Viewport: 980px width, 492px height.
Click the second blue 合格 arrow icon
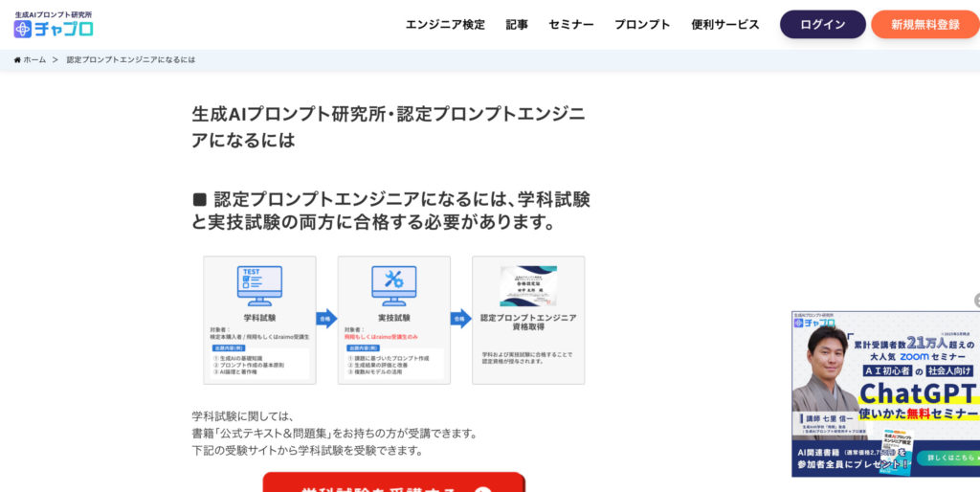click(x=461, y=318)
